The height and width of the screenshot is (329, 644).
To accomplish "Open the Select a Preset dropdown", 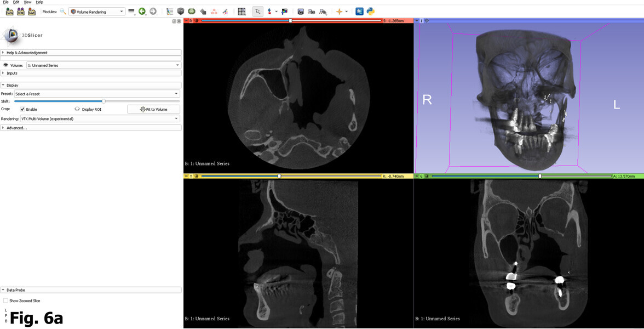I will 96,94.
